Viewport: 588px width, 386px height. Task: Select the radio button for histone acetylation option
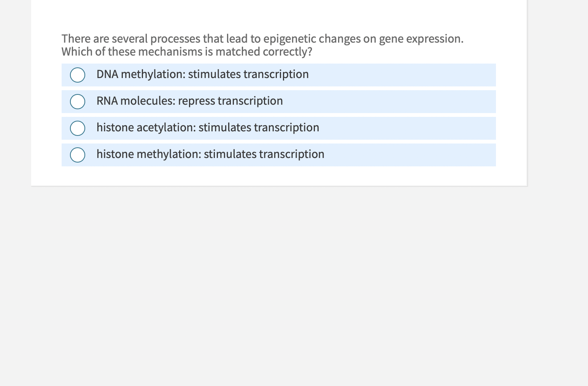point(77,128)
